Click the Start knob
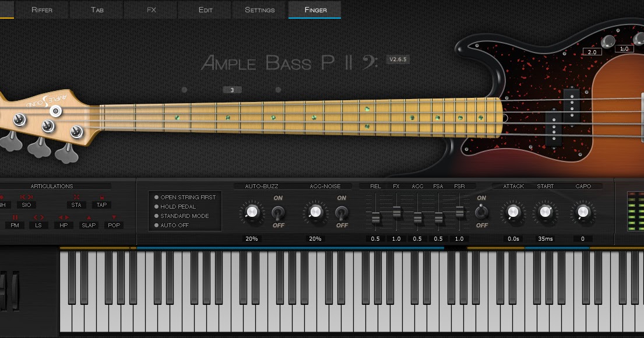Viewport: 644px width, 338px height. tap(545, 212)
